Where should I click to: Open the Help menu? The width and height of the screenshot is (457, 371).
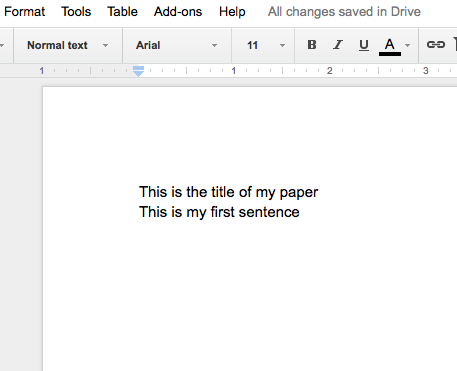point(232,12)
